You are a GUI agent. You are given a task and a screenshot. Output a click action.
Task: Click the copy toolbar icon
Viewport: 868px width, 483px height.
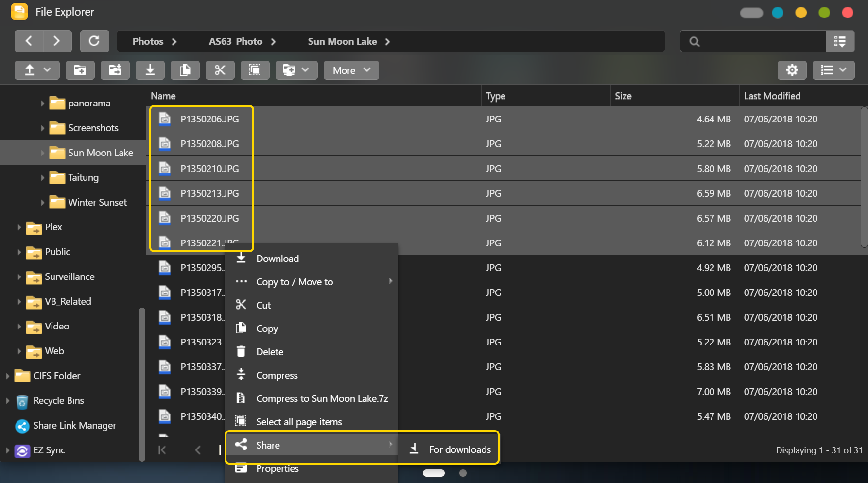pos(185,70)
